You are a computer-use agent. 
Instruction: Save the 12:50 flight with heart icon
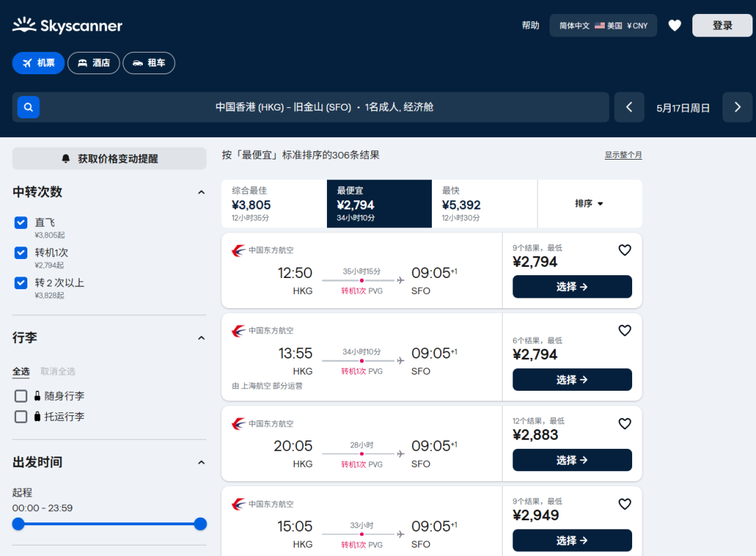pos(624,250)
